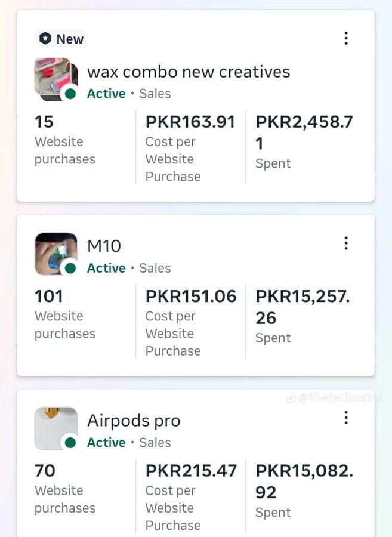Click the Airpods pro campaign thumbnail

pos(56,428)
